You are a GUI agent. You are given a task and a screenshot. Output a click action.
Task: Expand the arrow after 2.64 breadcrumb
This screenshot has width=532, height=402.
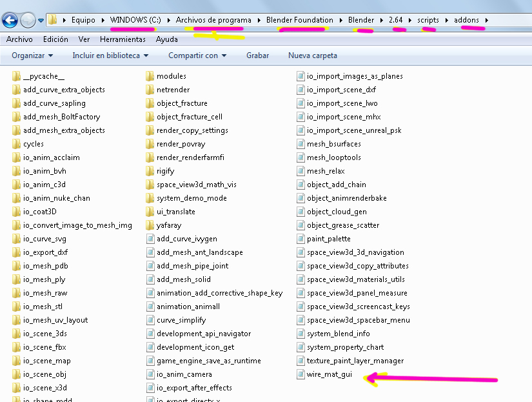(x=410, y=21)
